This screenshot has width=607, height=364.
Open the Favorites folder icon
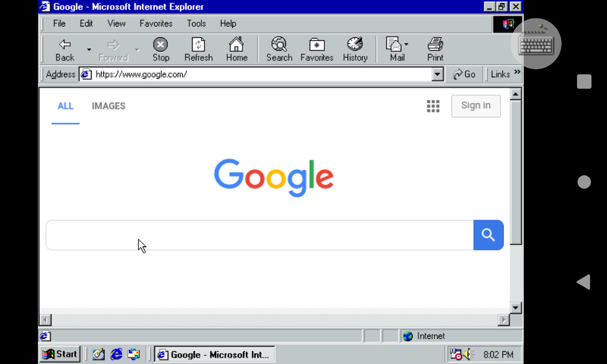317,45
